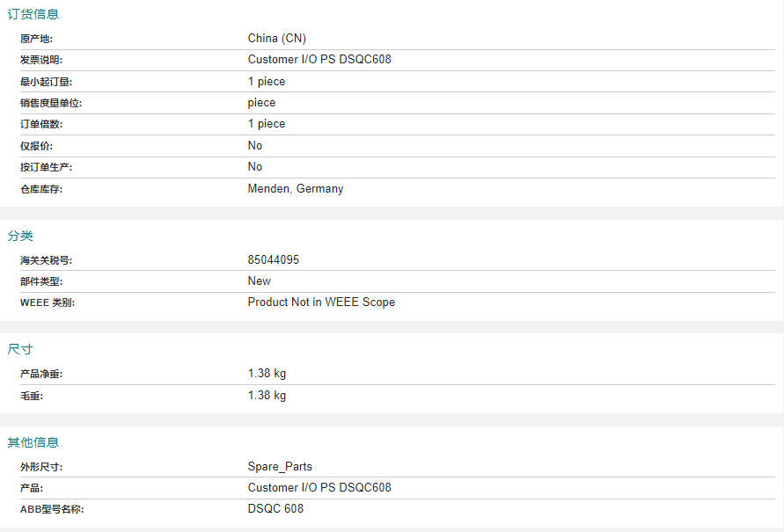Screen dimensions: 784x532
Task: Click the 订货信息 section heading
Action: pyautogui.click(x=33, y=14)
